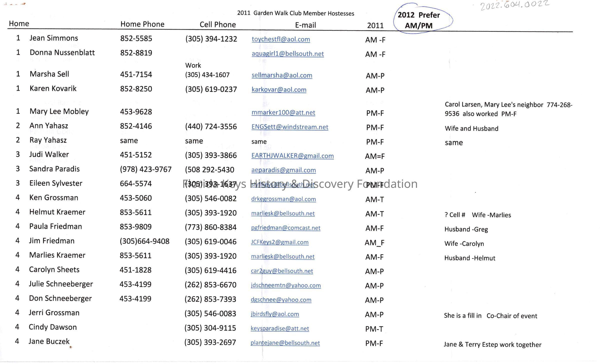Viewport: 600px width, 364px height.
Task: Click plantejane@bellsouth.net email link
Action: 285,343
